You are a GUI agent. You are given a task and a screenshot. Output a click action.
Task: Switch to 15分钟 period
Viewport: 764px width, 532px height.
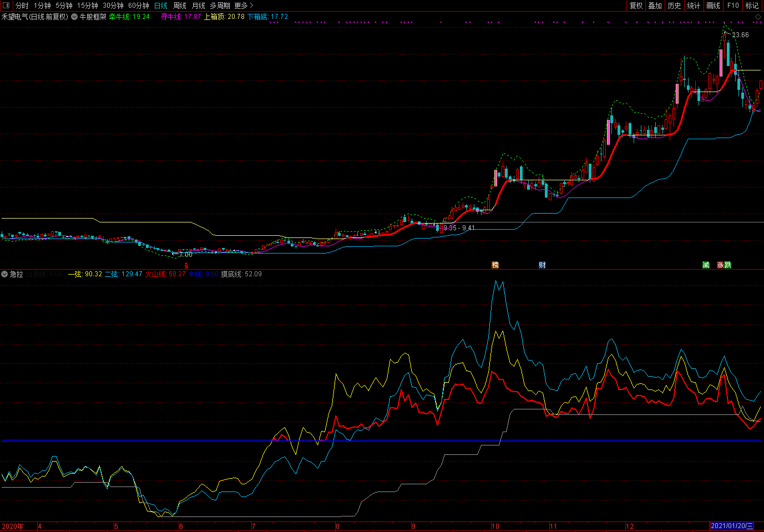coord(88,6)
